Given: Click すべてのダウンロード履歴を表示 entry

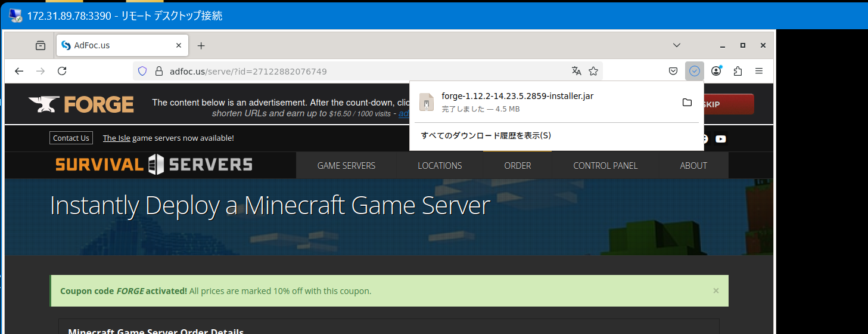Looking at the screenshot, I should (x=486, y=135).
